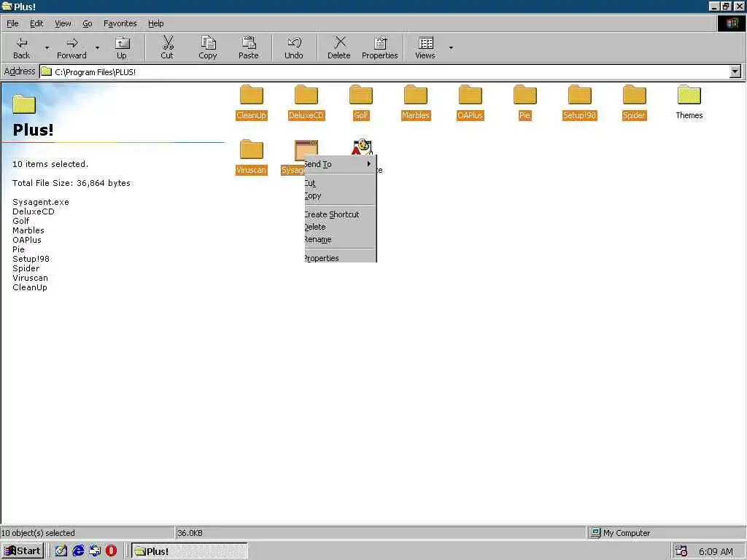The width and height of the screenshot is (747, 560).
Task: Choose Copy from the context menu
Action: tap(340, 195)
